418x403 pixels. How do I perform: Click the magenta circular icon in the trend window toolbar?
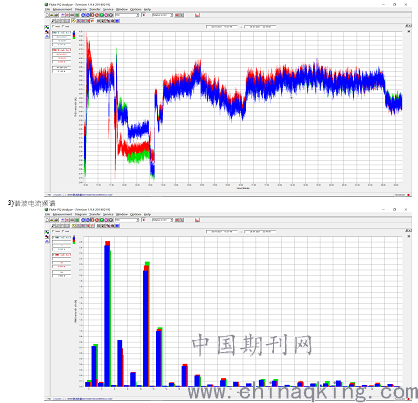pyautogui.click(x=106, y=15)
